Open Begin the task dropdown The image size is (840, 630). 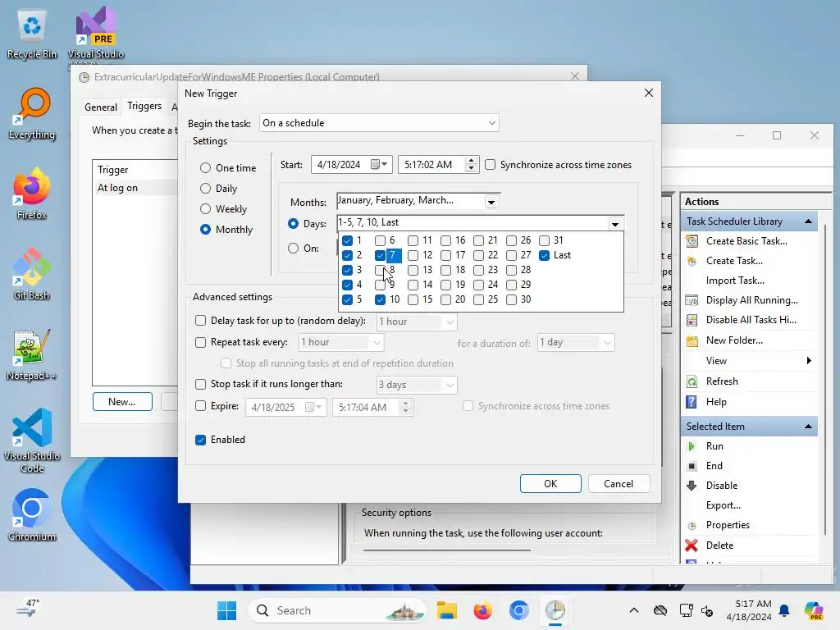(x=379, y=123)
